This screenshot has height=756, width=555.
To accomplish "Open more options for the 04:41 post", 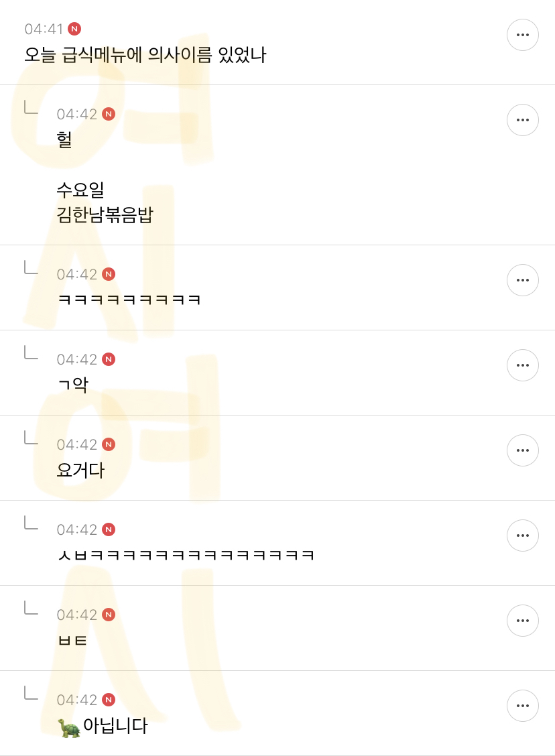I will click(523, 35).
